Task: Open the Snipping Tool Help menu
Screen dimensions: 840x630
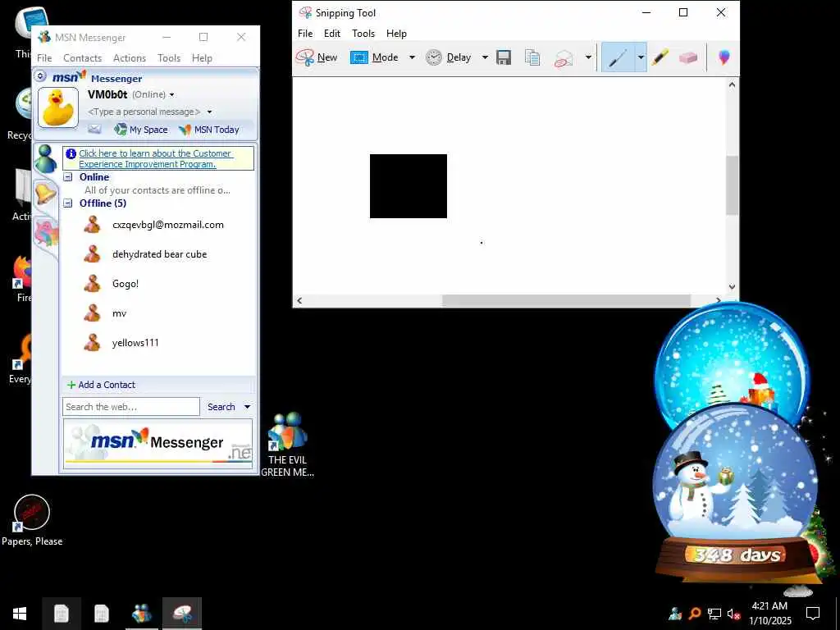Action: (x=396, y=33)
